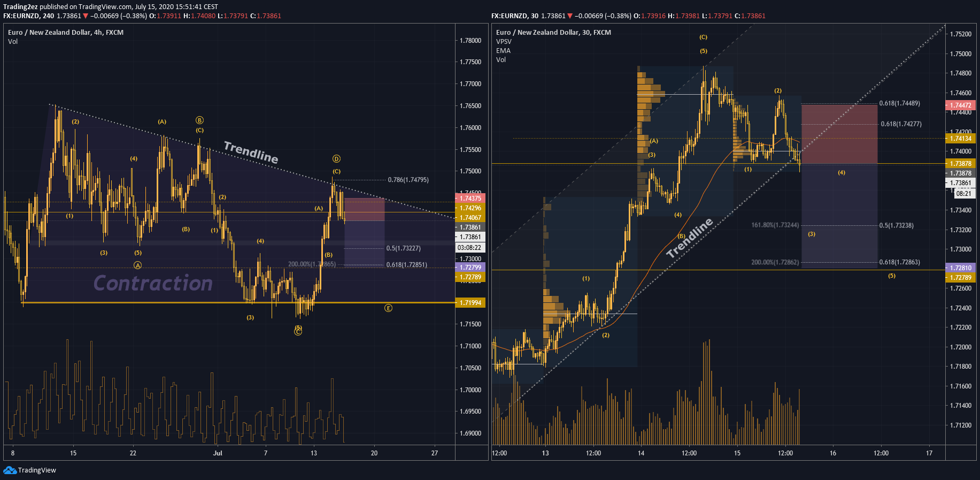Click the 1.78000 price scale label
Image resolution: width=980 pixels, height=480 pixels.
[x=470, y=41]
